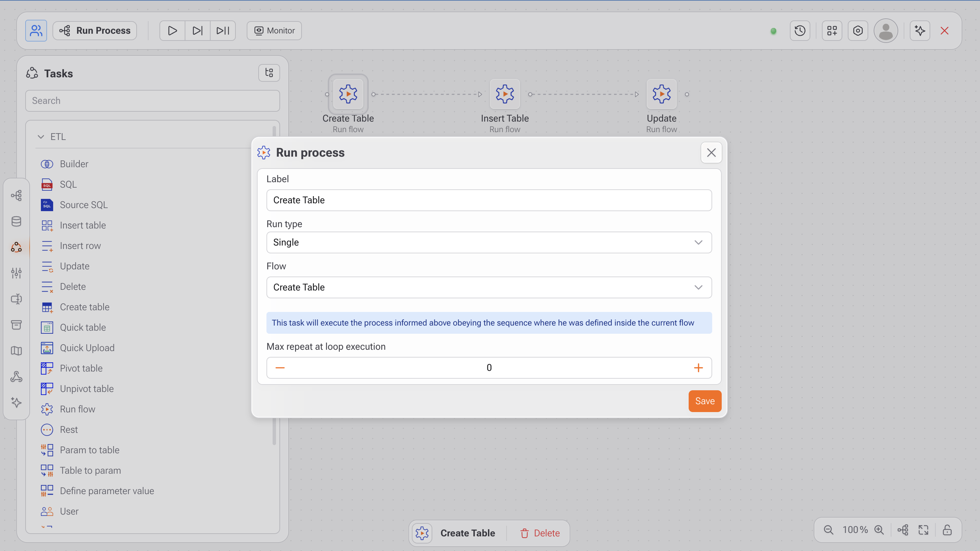Click the fit-to-screen icon at bottom right
Viewport: 980px width, 551px height.
924,530
